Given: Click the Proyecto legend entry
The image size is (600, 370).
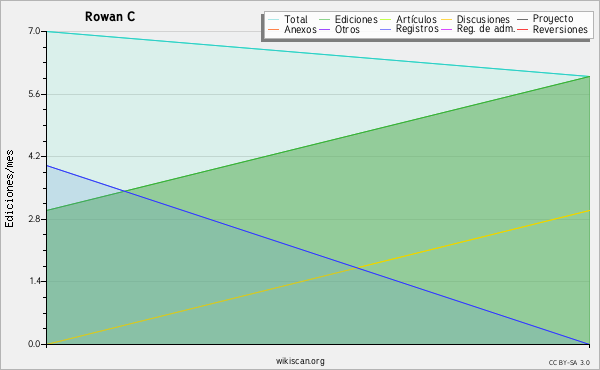Looking at the screenshot, I should 545,19.
